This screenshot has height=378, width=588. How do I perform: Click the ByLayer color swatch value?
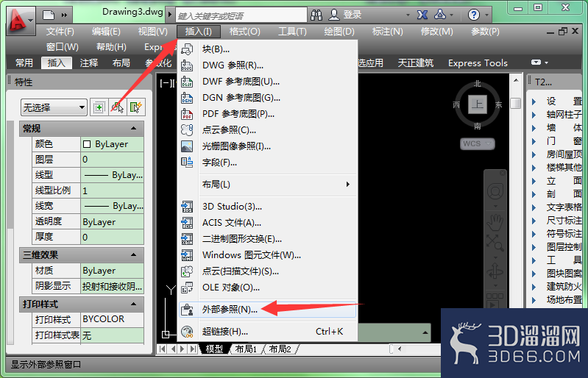[x=112, y=144]
